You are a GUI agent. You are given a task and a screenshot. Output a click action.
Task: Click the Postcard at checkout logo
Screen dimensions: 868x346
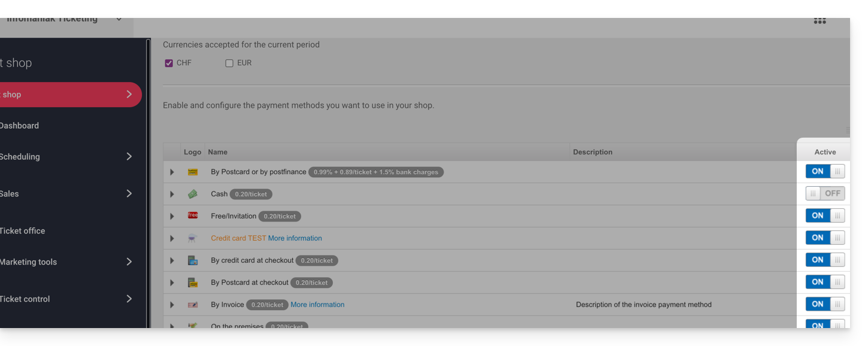(193, 283)
